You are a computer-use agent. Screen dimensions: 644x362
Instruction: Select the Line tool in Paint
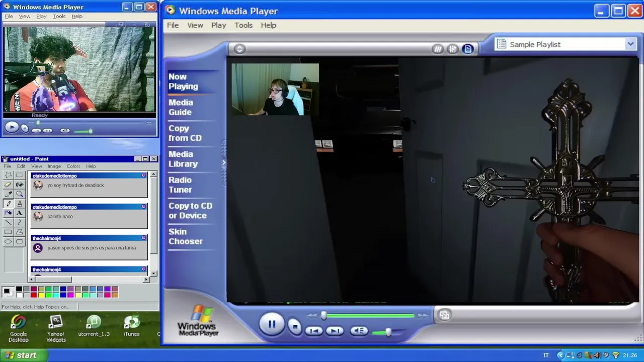click(8, 223)
